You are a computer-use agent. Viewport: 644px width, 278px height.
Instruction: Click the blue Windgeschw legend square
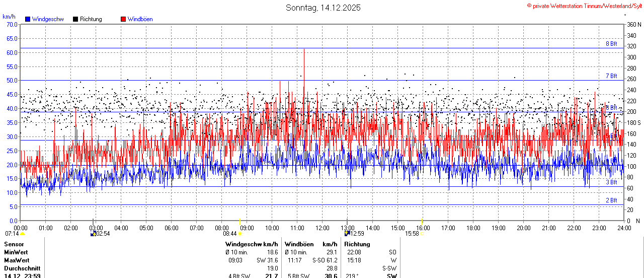click(27, 19)
